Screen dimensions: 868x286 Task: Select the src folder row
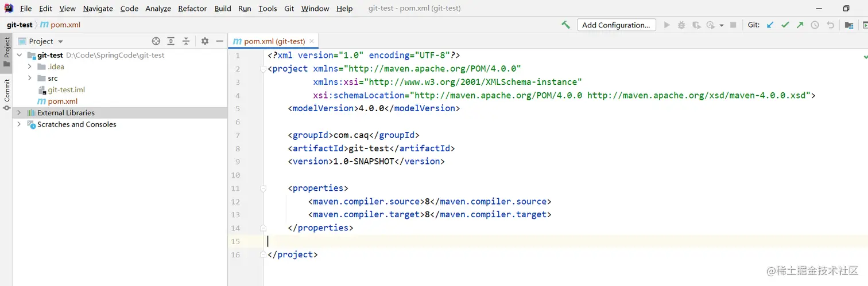pyautogui.click(x=120, y=79)
